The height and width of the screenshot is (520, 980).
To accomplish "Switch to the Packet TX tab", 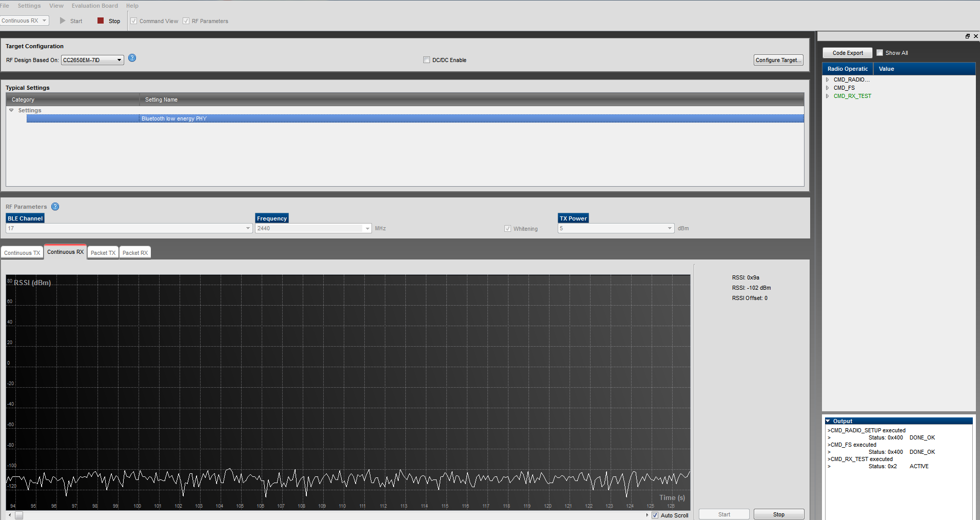I will coord(103,253).
